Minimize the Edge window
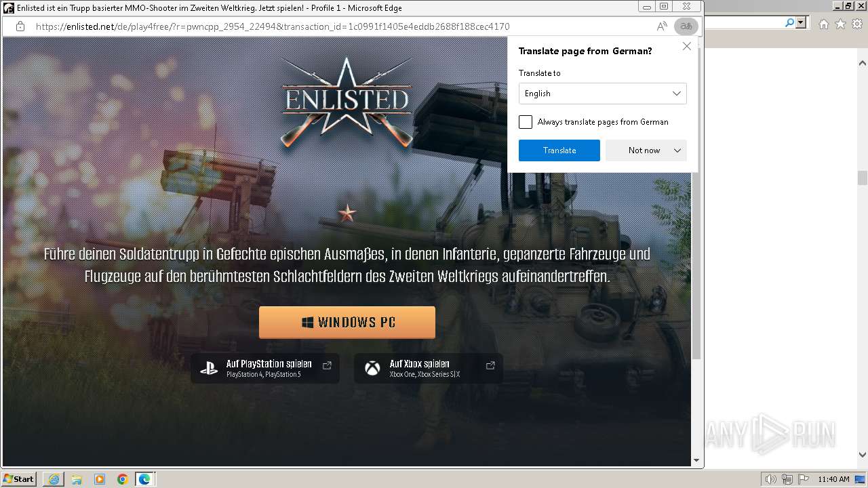The width and height of the screenshot is (868, 488). pyautogui.click(x=646, y=6)
